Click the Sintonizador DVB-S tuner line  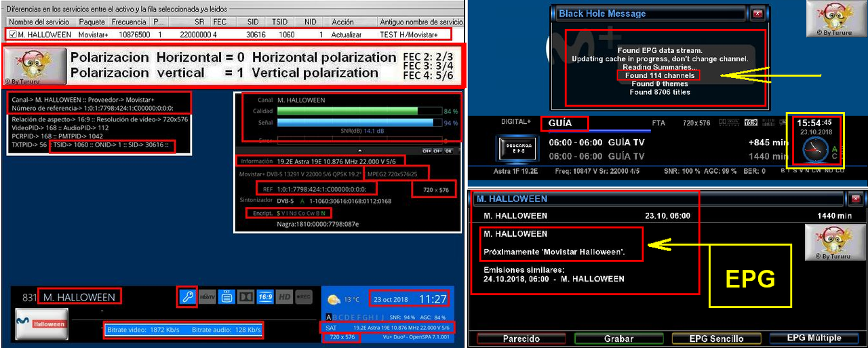(x=315, y=201)
